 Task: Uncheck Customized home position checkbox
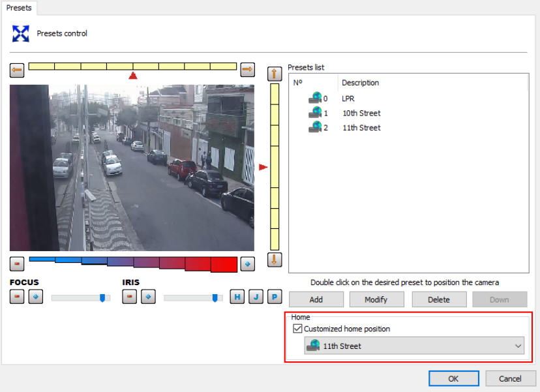(297, 329)
